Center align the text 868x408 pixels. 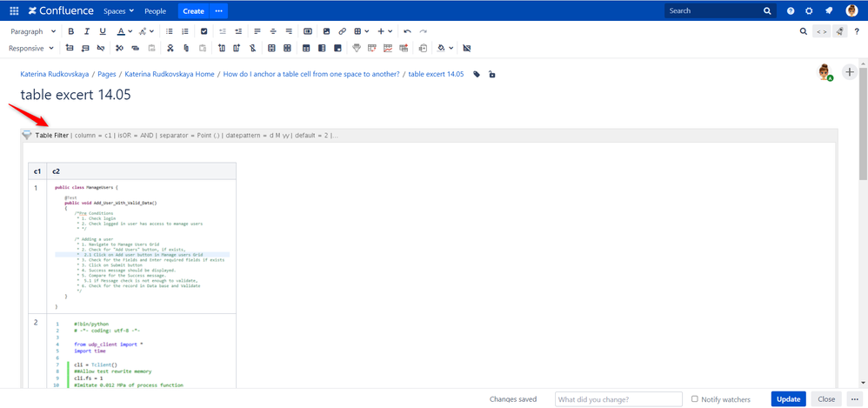(273, 31)
